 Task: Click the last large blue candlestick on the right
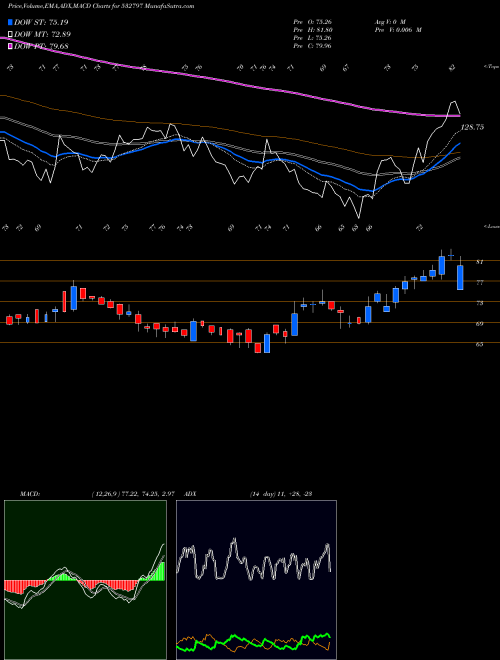460,277
